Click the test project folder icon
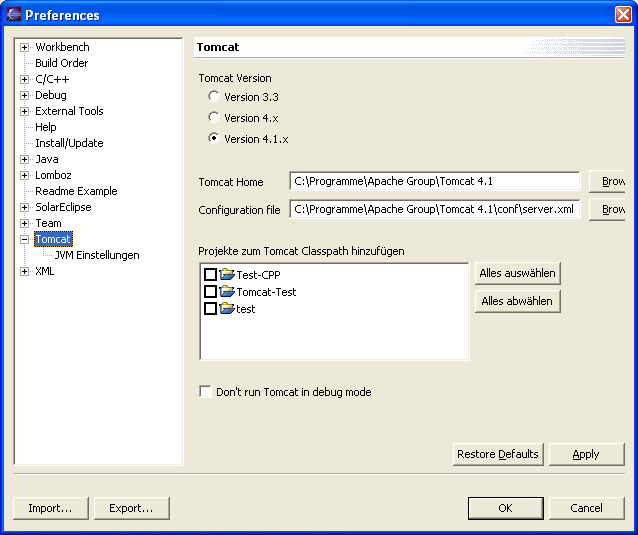638x535 pixels. click(226, 309)
